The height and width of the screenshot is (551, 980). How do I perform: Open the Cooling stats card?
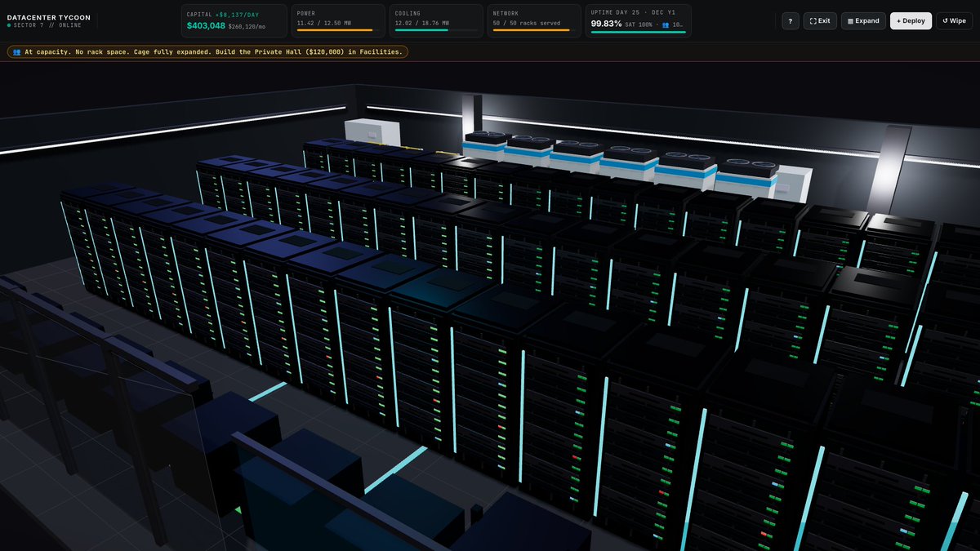tap(436, 21)
